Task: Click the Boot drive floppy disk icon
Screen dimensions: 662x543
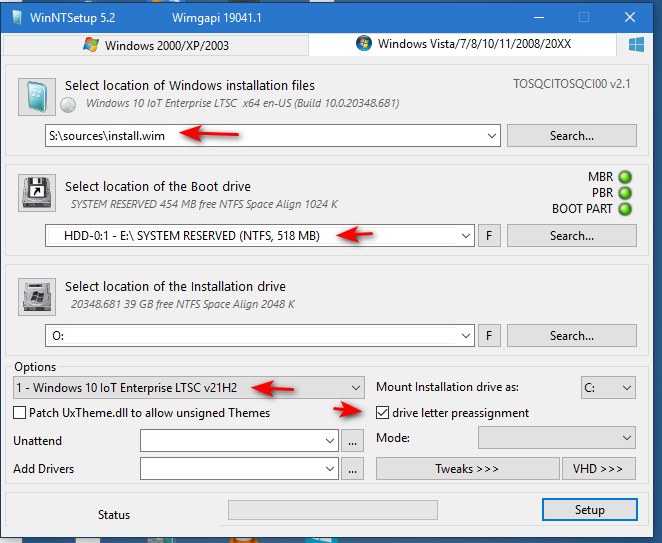Action: pos(37,193)
